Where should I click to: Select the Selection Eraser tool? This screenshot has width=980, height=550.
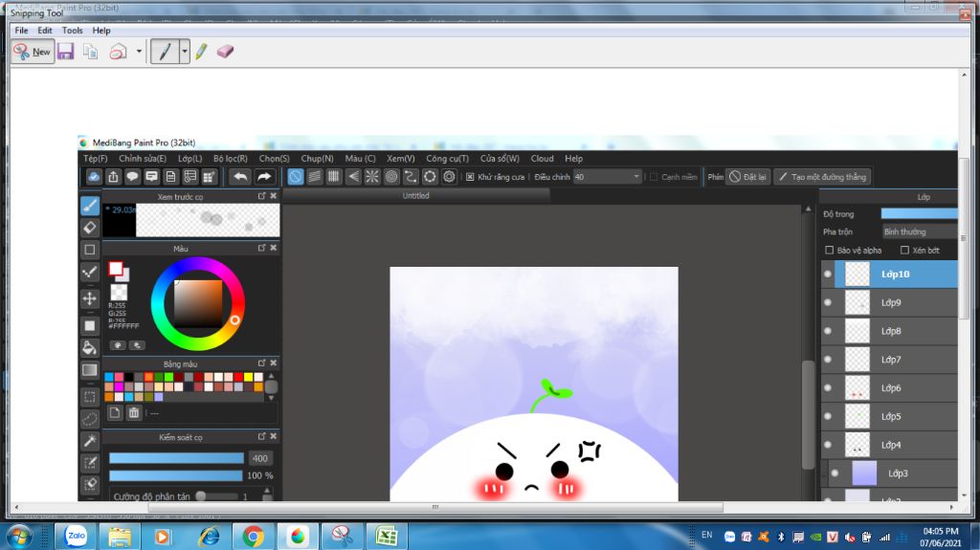[90, 484]
